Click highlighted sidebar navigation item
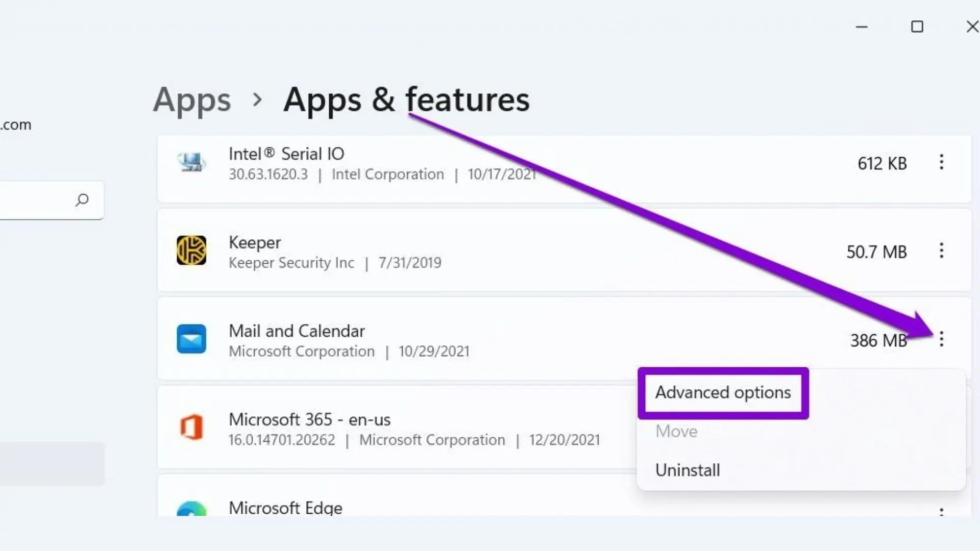The width and height of the screenshot is (980, 551). pyautogui.click(x=51, y=463)
